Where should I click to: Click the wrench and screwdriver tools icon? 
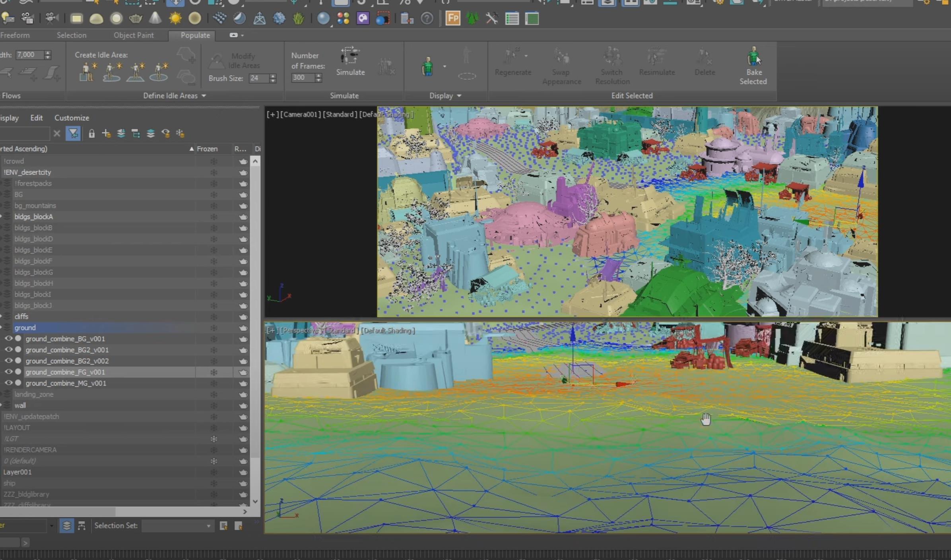pyautogui.click(x=492, y=18)
